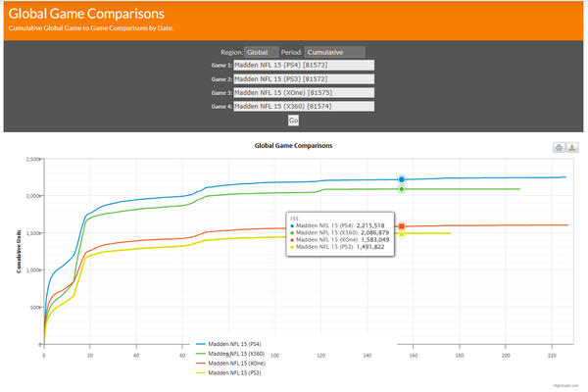Viewport: 588px width, 392px height.
Task: Click the orange XOne square marker
Action: point(402,226)
